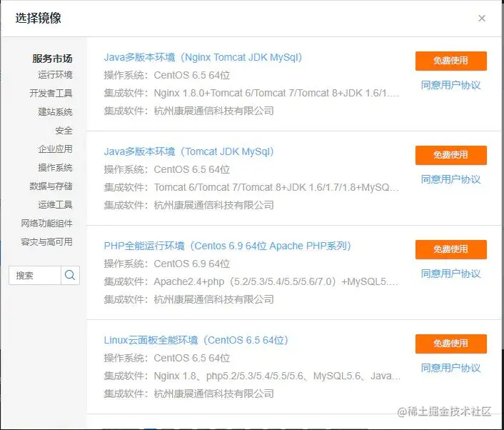Open 同意用户协议 for Linux云面板全能环境
This screenshot has width=504, height=430.
(x=450, y=368)
